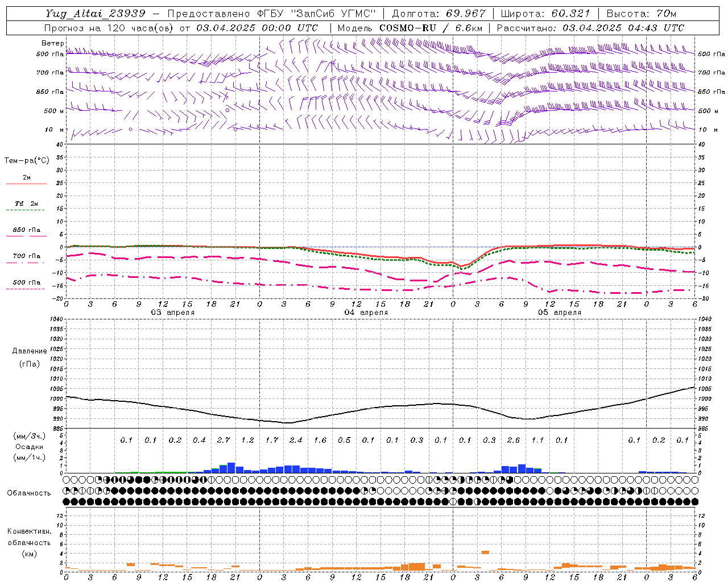Click the 04 апреля date label

click(x=366, y=313)
